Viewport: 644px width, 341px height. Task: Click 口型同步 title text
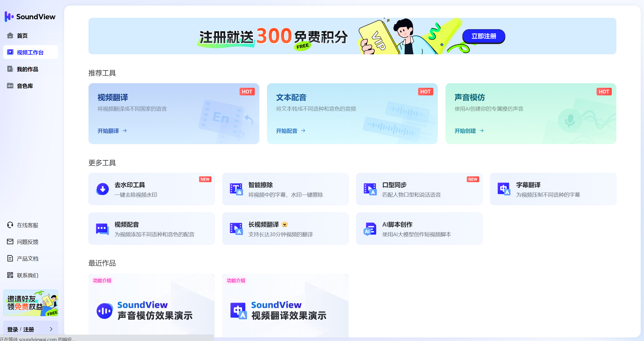coord(395,185)
